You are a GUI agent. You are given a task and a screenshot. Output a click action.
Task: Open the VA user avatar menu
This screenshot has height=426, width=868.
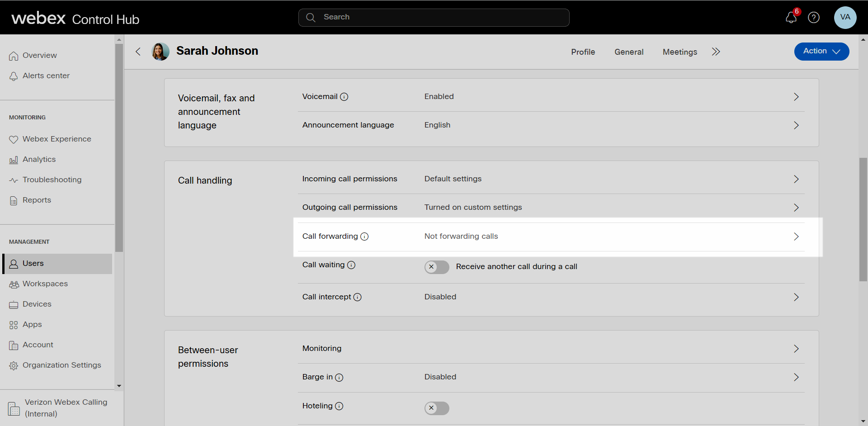coord(845,18)
